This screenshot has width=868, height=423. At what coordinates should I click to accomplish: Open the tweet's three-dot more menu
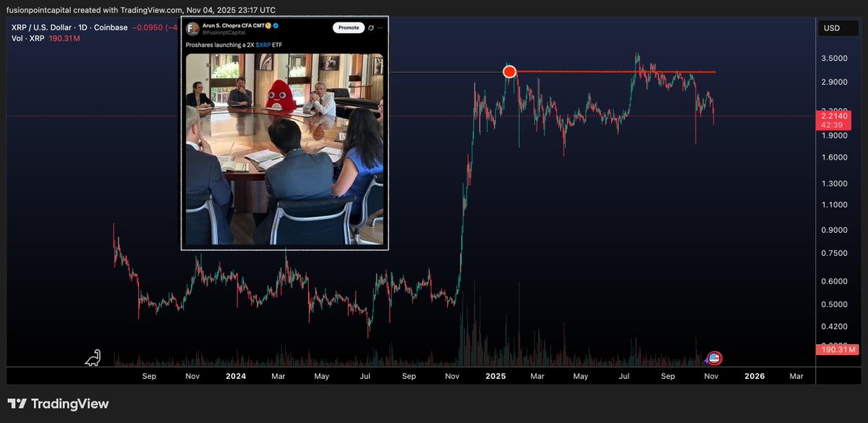[380, 27]
